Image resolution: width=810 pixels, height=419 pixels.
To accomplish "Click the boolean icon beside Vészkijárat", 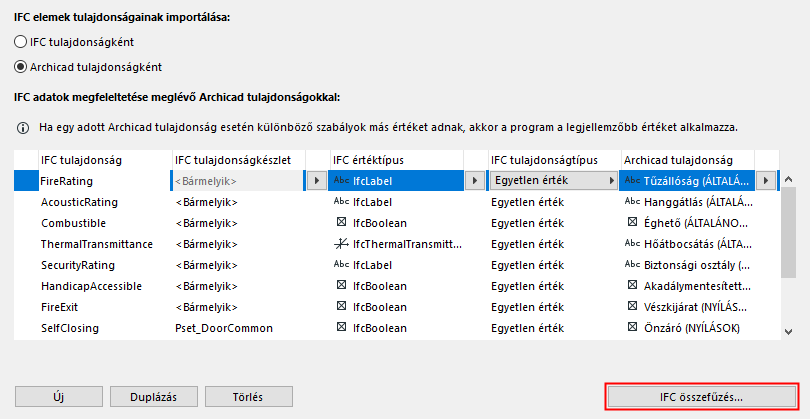I will pos(632,307).
